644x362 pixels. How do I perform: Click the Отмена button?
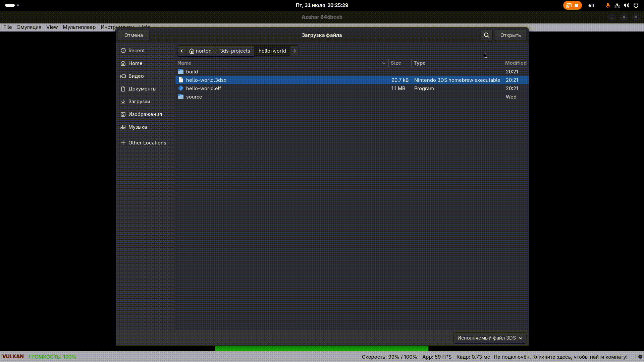[x=133, y=35]
